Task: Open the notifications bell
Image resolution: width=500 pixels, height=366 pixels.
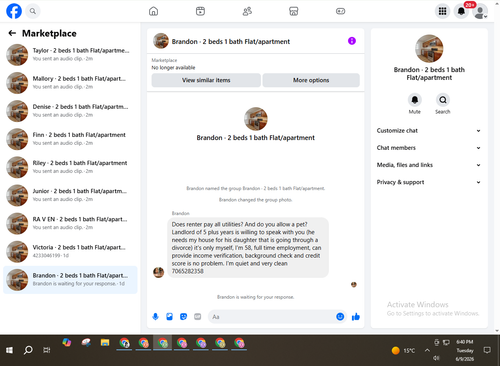Action: [x=461, y=11]
